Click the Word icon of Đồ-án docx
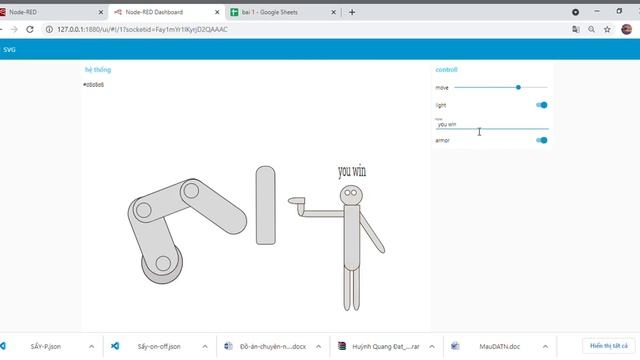Viewport: 640px width, 360px height. (228, 346)
